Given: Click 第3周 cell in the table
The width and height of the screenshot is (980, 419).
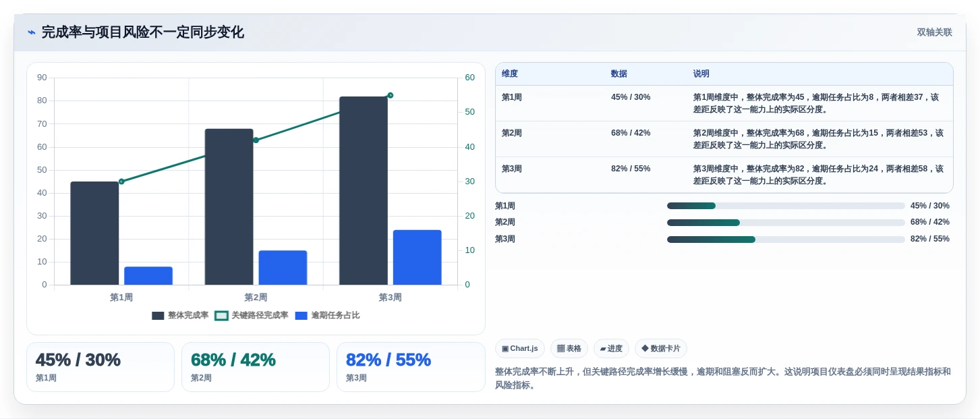Looking at the screenshot, I should pos(512,169).
